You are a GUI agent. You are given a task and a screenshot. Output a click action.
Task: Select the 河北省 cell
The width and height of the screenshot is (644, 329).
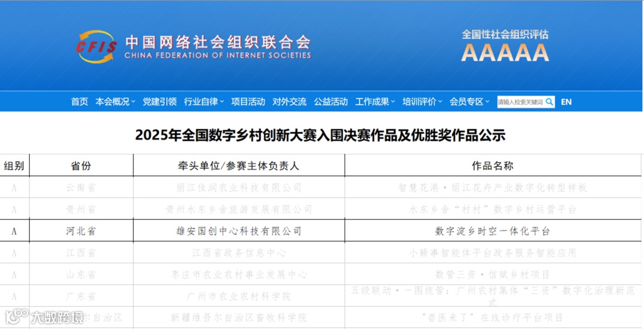[81, 231]
